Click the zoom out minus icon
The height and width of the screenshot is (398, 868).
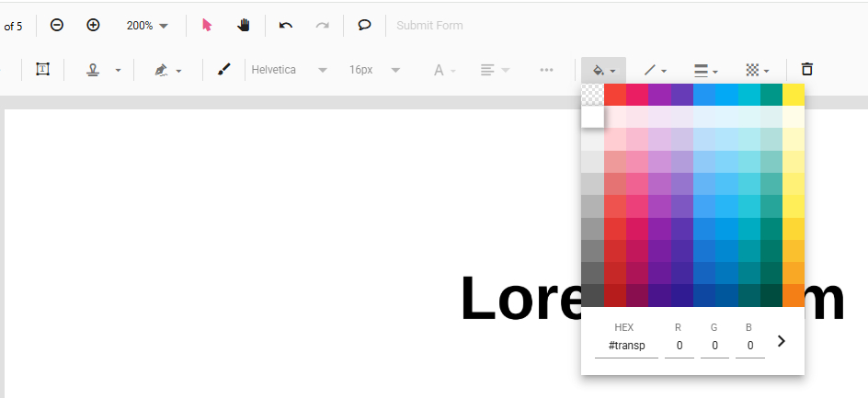(x=57, y=25)
